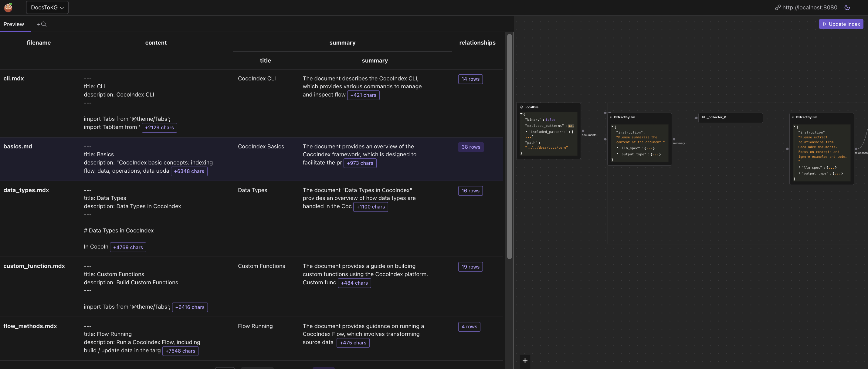The height and width of the screenshot is (369, 868).
Task: Click the link icon beside http://localhost:8080
Action: pyautogui.click(x=778, y=7)
